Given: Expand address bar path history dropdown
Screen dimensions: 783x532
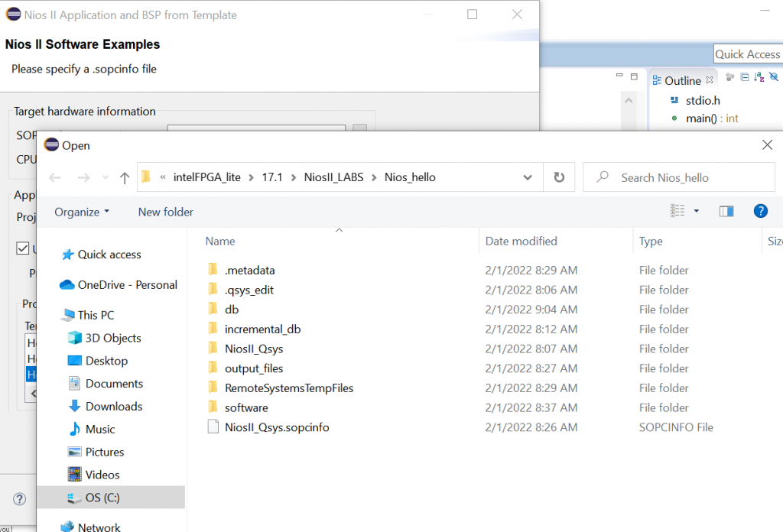Looking at the screenshot, I should tap(528, 177).
